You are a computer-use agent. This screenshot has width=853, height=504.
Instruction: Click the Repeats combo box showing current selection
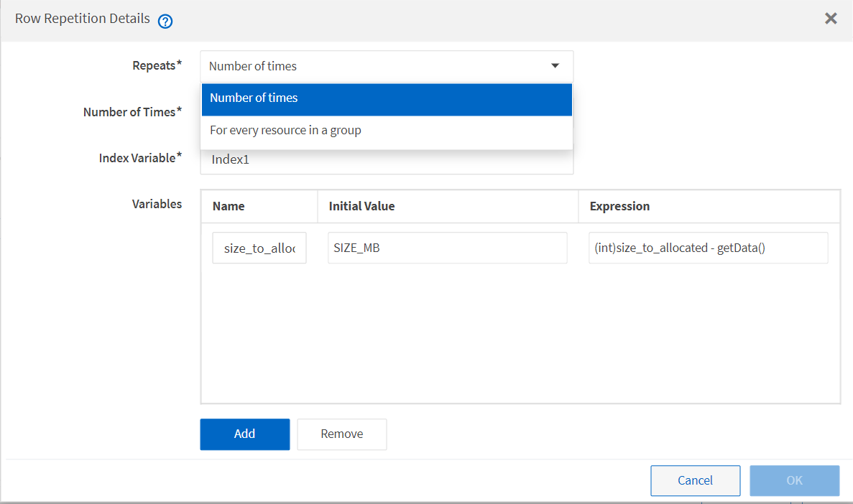pyautogui.click(x=374, y=66)
